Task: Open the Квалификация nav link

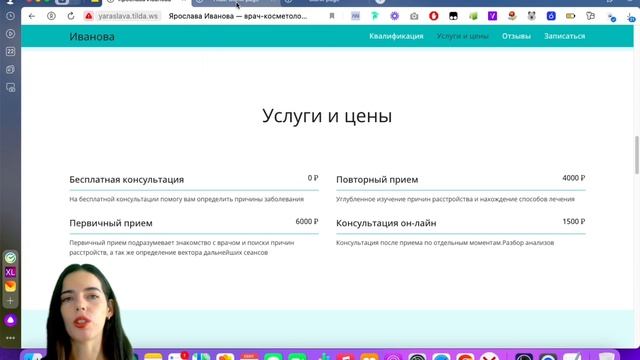Action: pyautogui.click(x=396, y=36)
